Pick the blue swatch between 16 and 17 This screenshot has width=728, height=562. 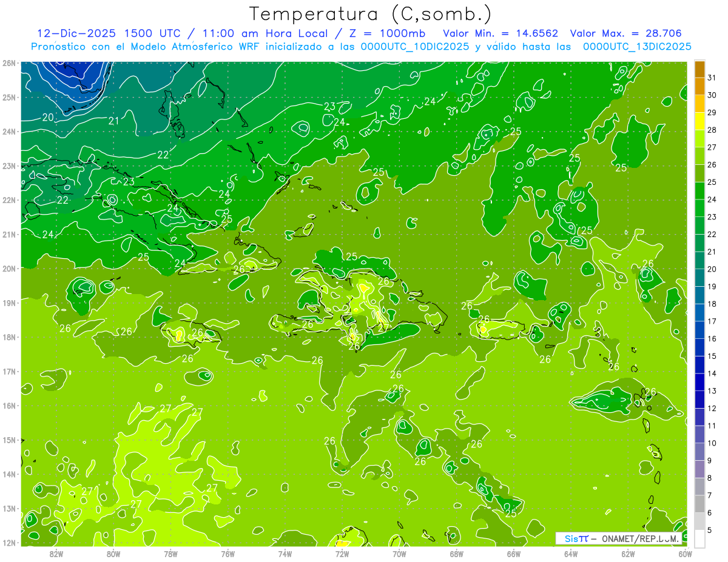[x=699, y=330]
